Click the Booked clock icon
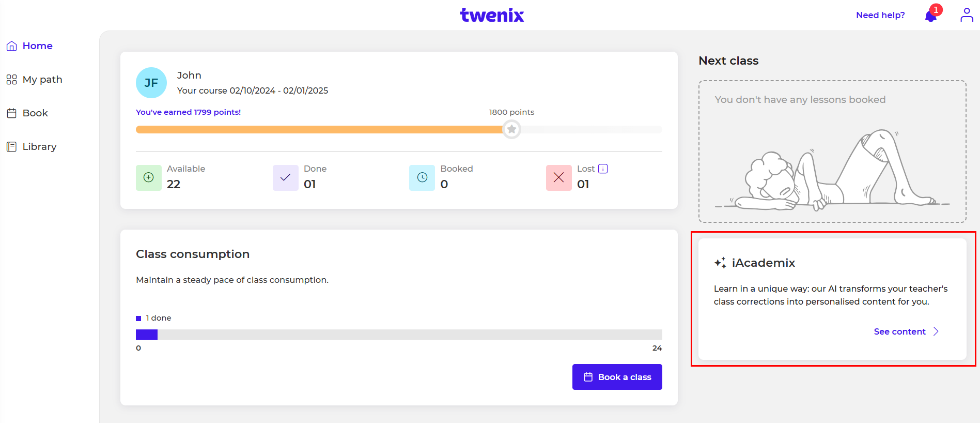This screenshot has height=423, width=980. tap(422, 177)
